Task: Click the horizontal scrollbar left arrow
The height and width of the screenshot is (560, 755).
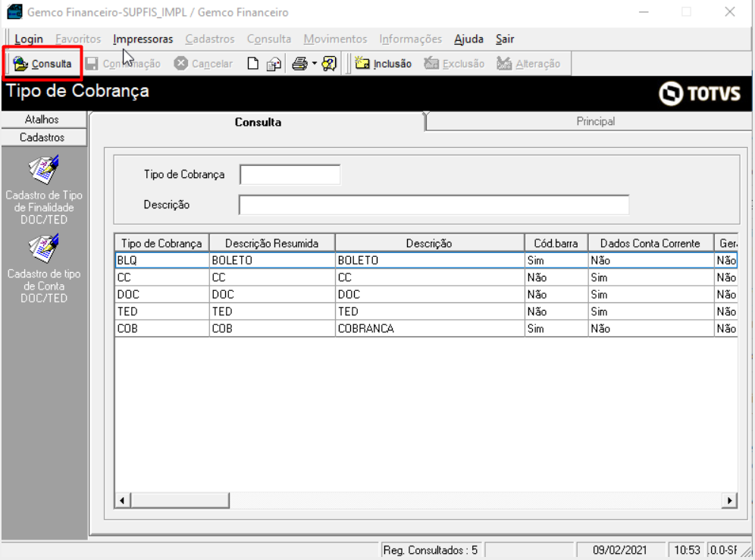Action: 122,500
